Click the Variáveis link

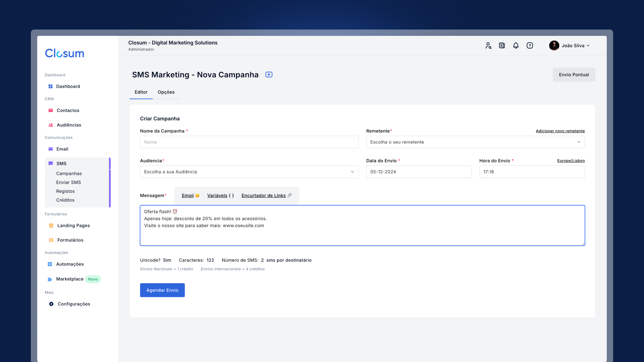[217, 195]
